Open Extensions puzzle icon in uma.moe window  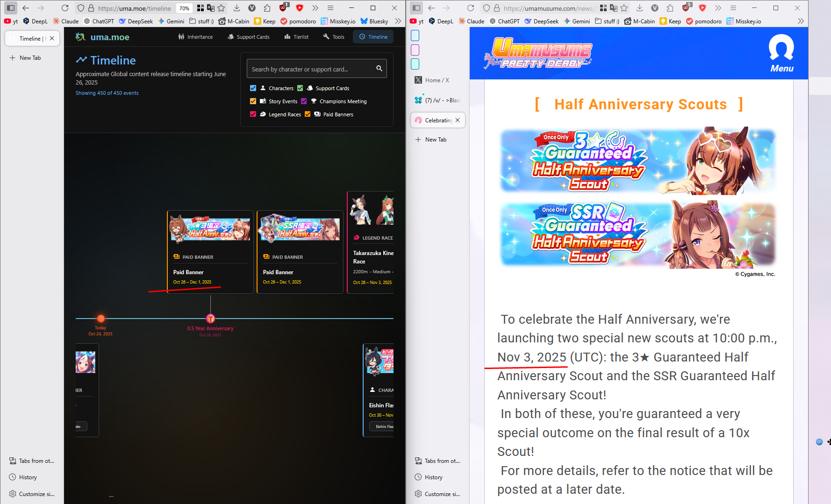267,8
